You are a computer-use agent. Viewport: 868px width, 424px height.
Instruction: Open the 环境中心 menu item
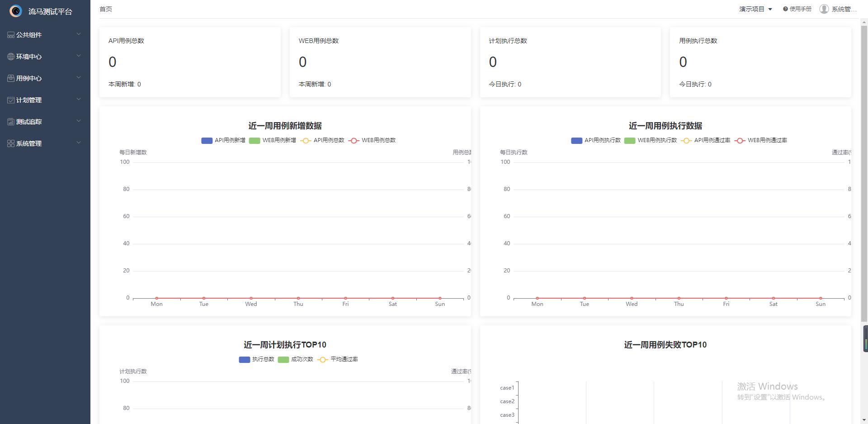(45, 57)
